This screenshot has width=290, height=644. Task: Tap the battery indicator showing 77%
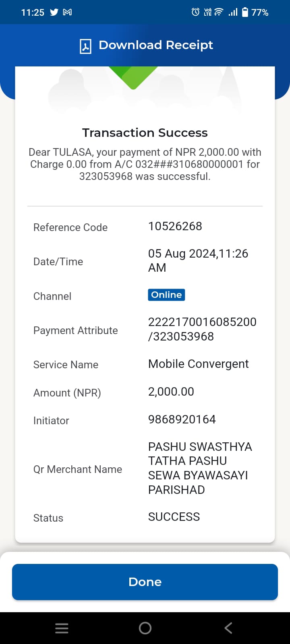point(255,12)
